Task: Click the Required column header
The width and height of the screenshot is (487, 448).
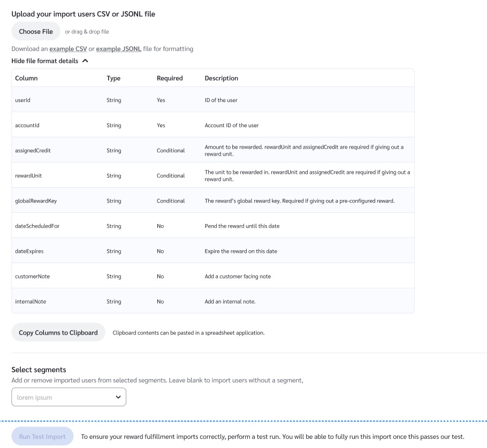Action: [x=170, y=78]
